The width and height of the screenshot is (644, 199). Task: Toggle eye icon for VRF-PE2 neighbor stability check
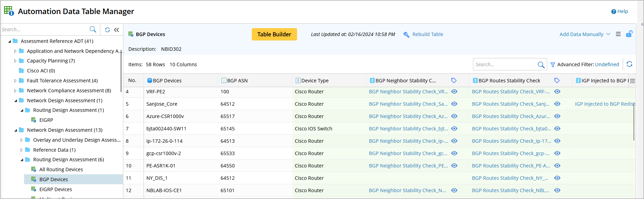[x=454, y=92]
